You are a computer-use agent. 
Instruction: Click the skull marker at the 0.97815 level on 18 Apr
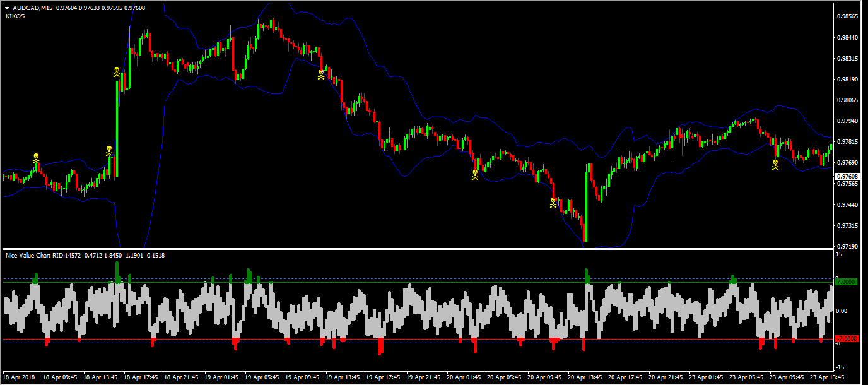109,150
